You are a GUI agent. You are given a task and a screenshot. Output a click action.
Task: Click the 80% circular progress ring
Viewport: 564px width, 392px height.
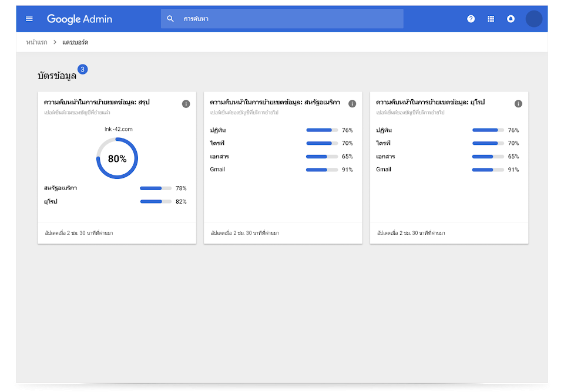117,158
